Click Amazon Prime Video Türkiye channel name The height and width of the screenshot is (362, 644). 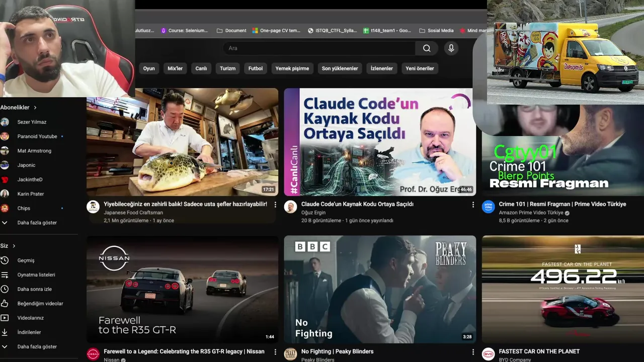coord(531,213)
